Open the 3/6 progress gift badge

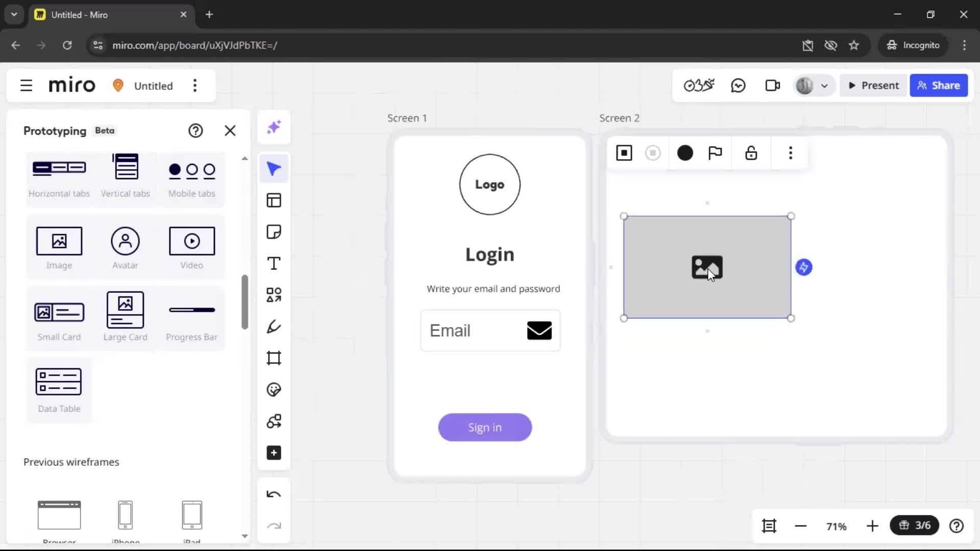click(x=915, y=525)
